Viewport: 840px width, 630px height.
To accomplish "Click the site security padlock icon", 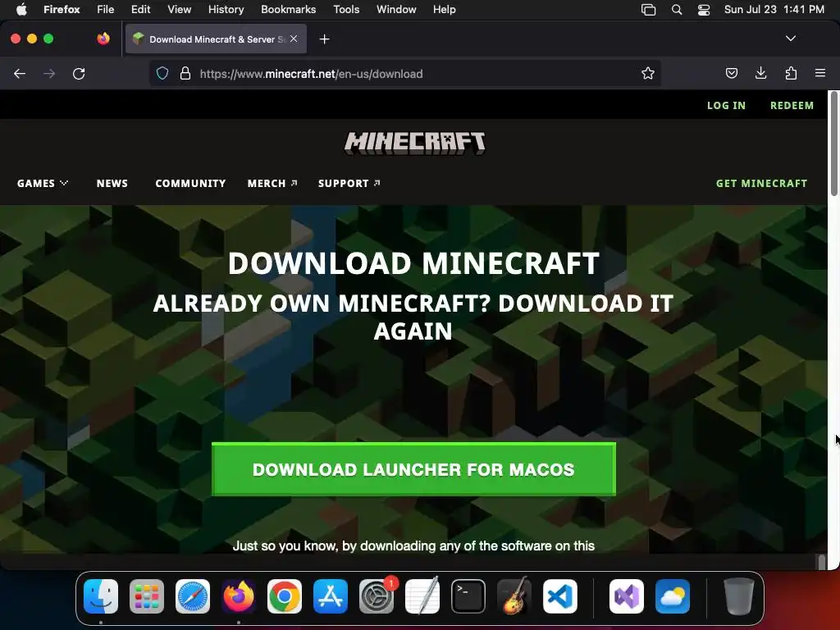I will coord(185,73).
